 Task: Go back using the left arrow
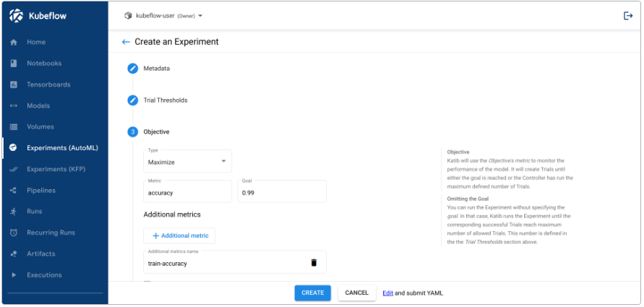(x=126, y=42)
